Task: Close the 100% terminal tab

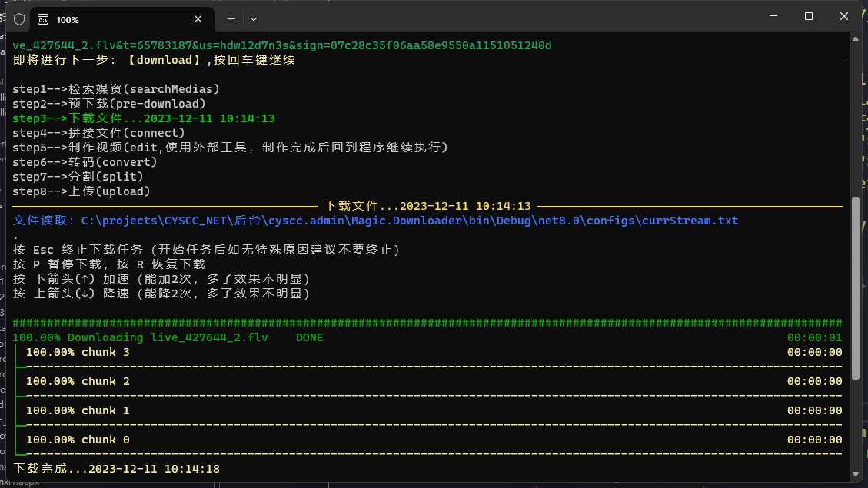Action: [x=198, y=19]
